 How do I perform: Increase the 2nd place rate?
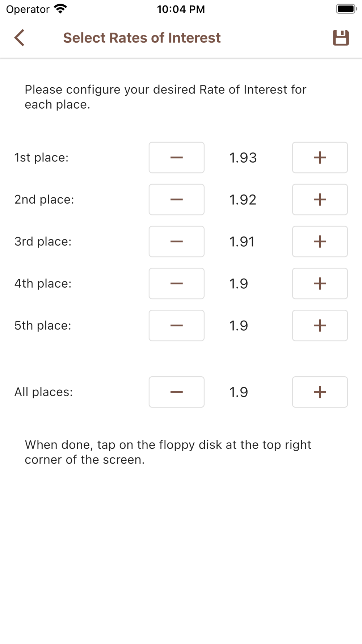320,200
